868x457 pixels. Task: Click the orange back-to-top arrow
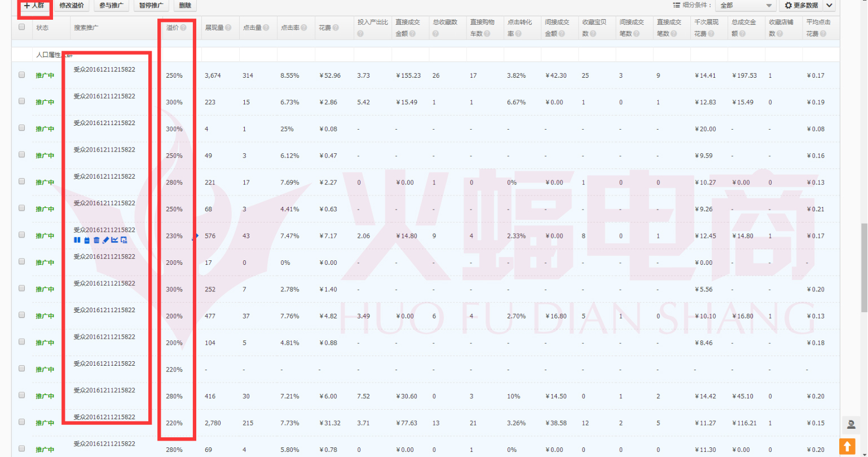click(x=847, y=446)
